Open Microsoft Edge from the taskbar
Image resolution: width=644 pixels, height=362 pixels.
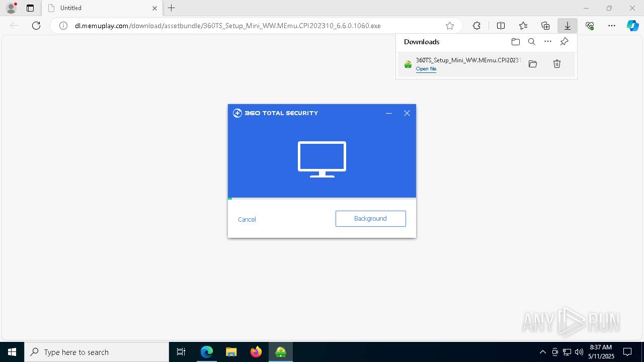207,352
